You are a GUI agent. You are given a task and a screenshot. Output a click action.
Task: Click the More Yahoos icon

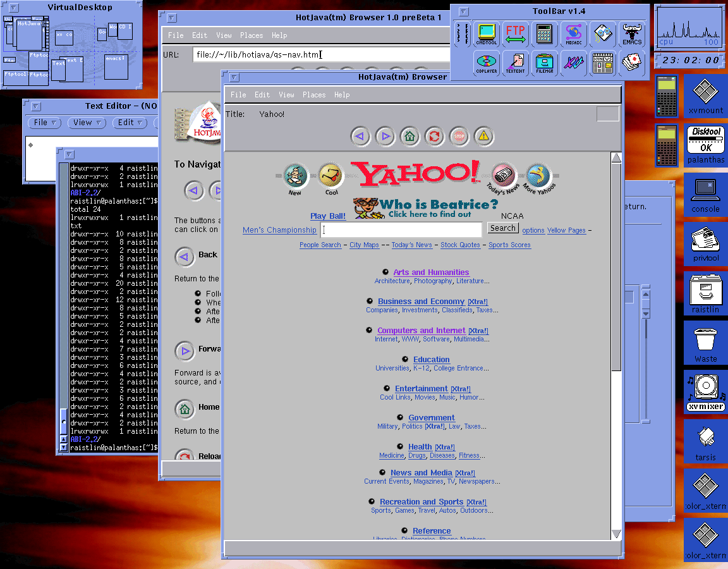click(539, 178)
